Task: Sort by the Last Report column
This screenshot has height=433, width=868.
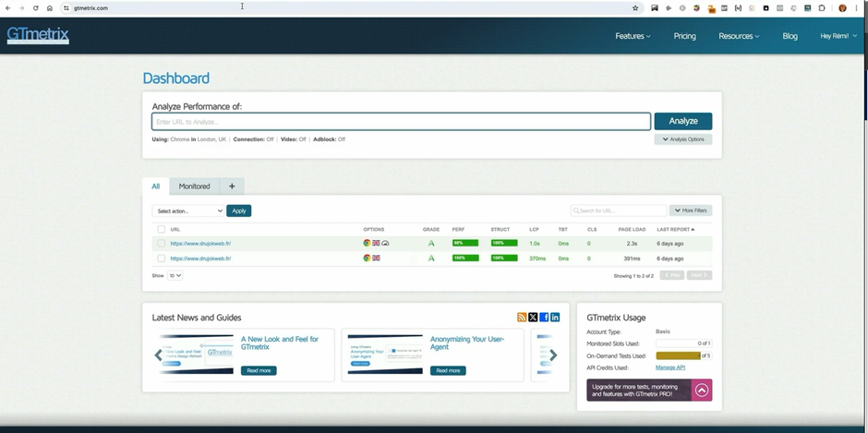Action: point(675,229)
